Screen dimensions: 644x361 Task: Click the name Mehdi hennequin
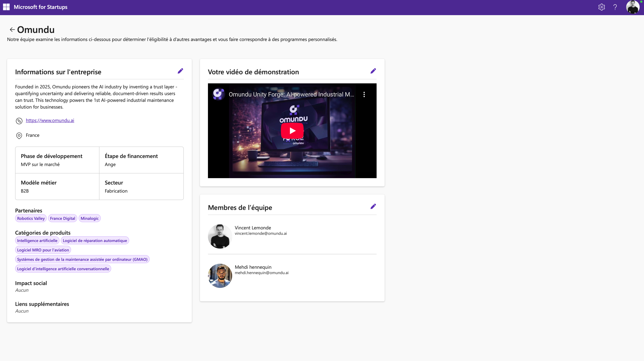[x=253, y=267]
